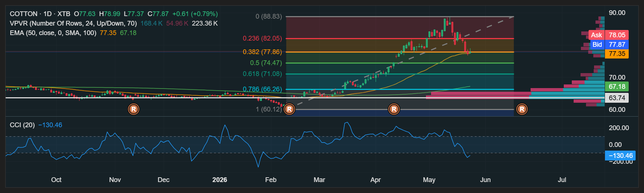Click the 0.5 (74.47) Fibonacci label
Viewport: 644px width, 193px height.
pyautogui.click(x=266, y=63)
